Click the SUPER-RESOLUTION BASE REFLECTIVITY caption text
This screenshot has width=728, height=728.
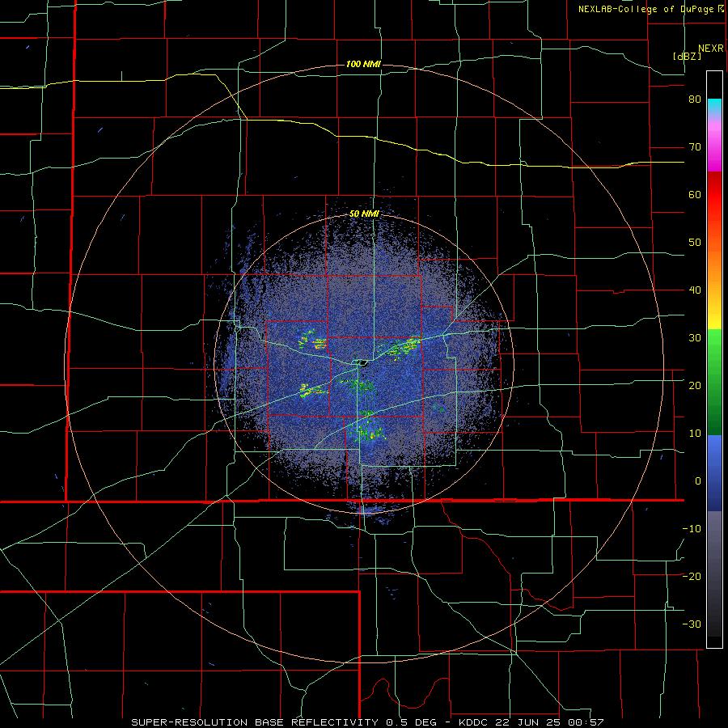[x=255, y=722]
